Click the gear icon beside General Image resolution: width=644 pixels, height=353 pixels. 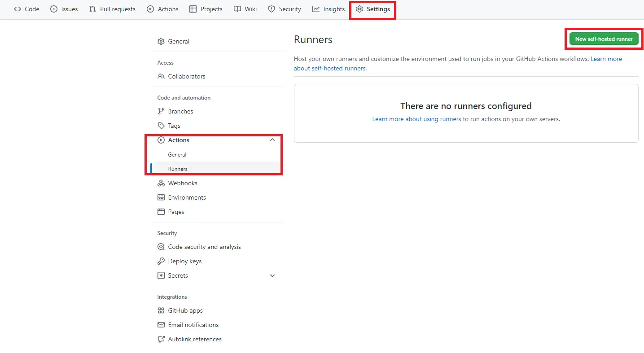pos(161,41)
